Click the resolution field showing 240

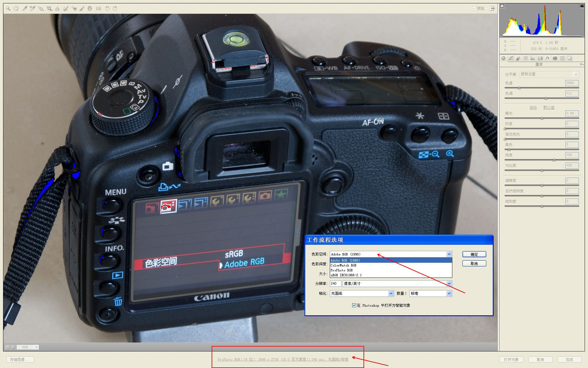pyautogui.click(x=335, y=284)
